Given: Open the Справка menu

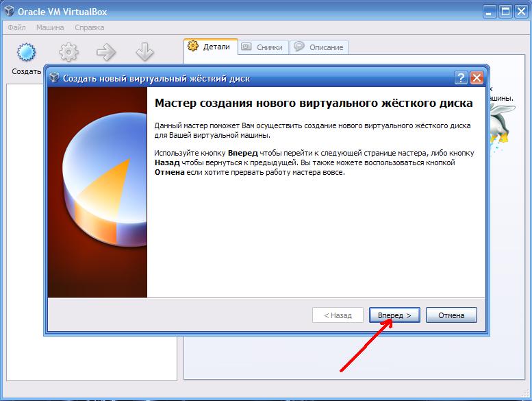Looking at the screenshot, I should click(x=89, y=27).
